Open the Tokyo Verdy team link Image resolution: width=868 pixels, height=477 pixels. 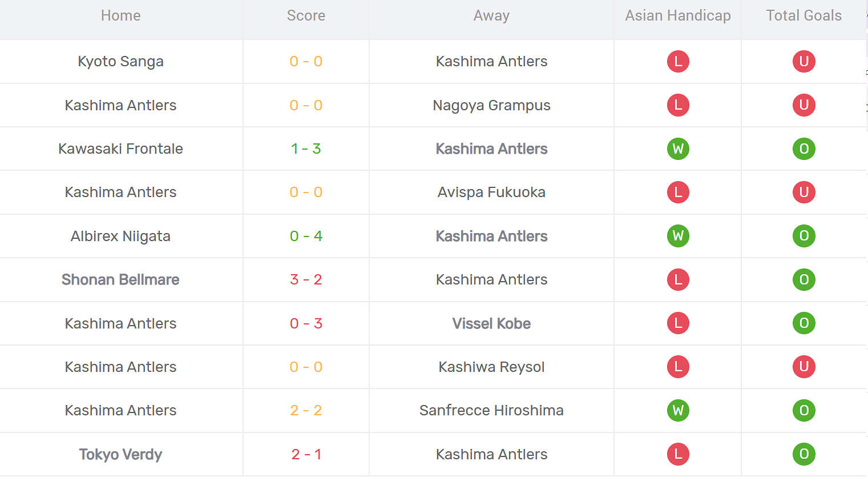point(120,454)
